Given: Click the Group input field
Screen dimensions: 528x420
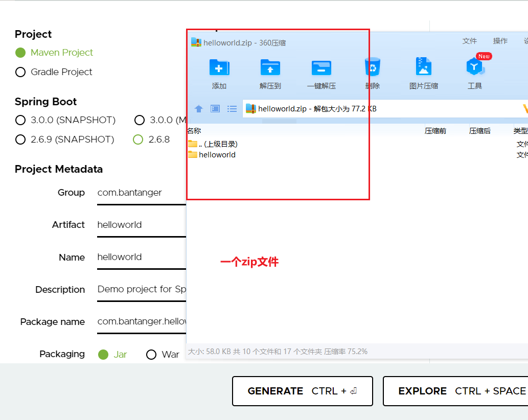Looking at the screenshot, I should [142, 193].
